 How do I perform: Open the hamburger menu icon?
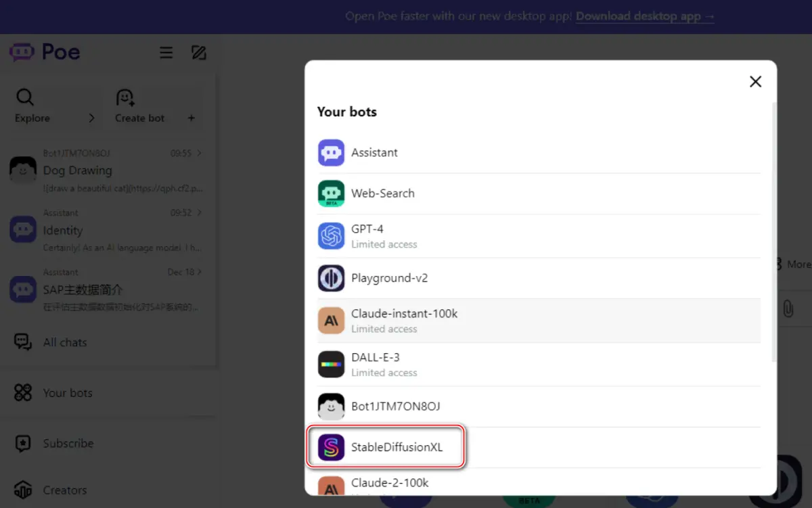(x=166, y=52)
